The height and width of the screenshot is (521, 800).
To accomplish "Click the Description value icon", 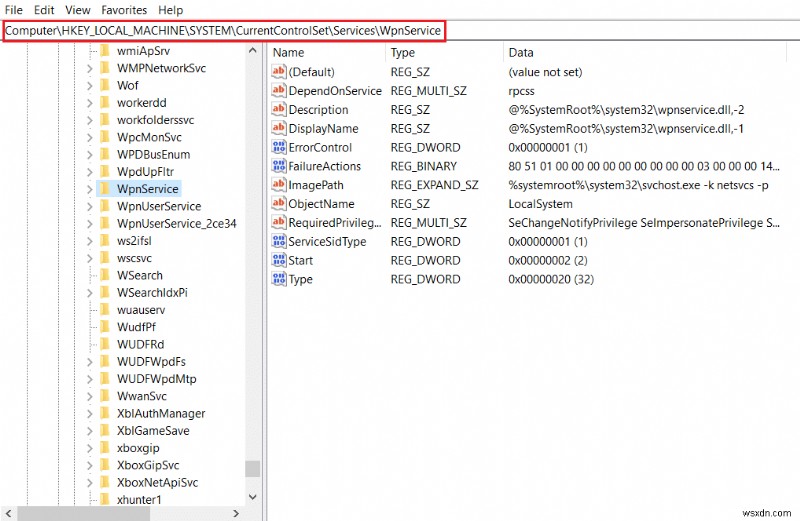I will 279,109.
